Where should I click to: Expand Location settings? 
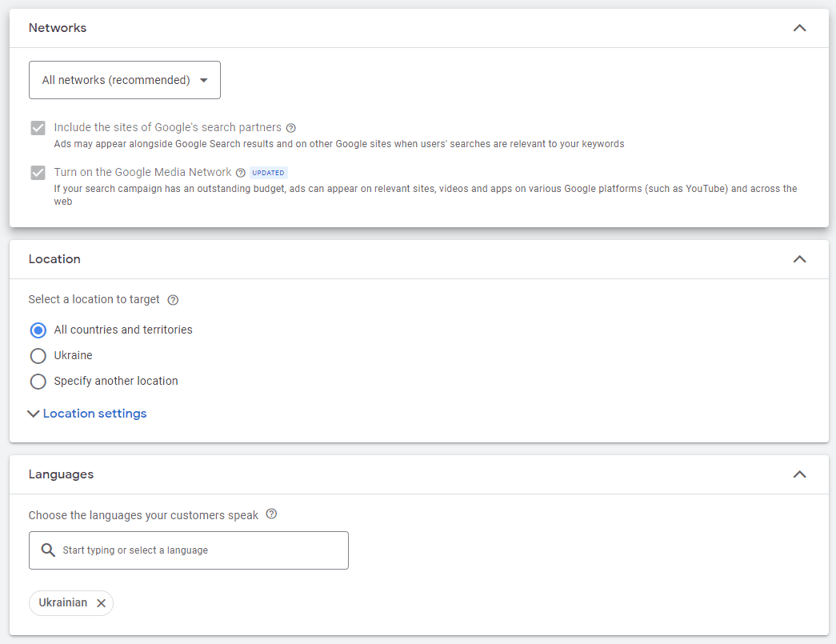pyautogui.click(x=86, y=413)
